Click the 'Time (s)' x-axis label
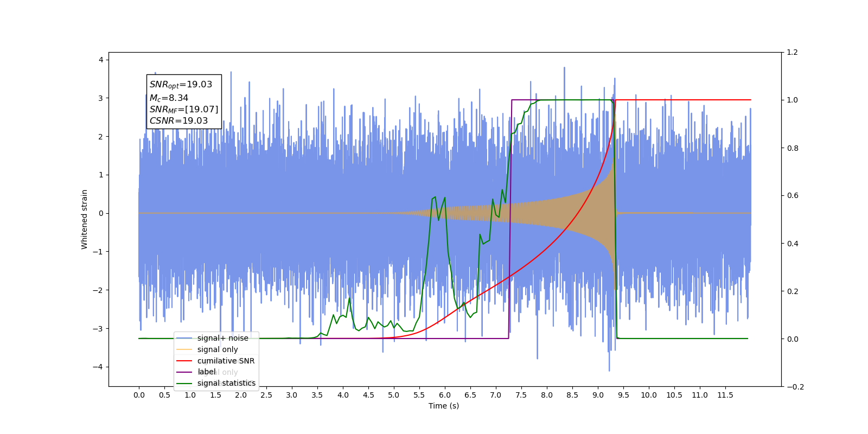The width and height of the screenshot is (868, 434). point(444,406)
